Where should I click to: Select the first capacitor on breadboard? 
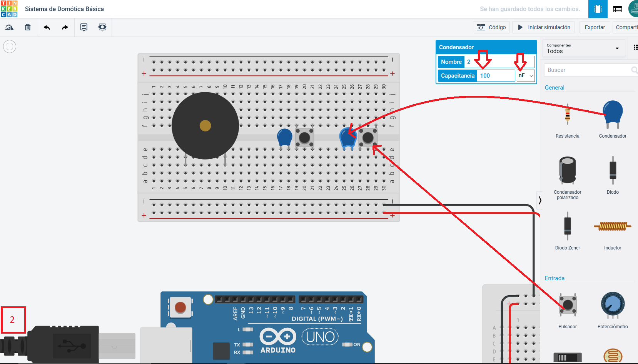(x=285, y=139)
